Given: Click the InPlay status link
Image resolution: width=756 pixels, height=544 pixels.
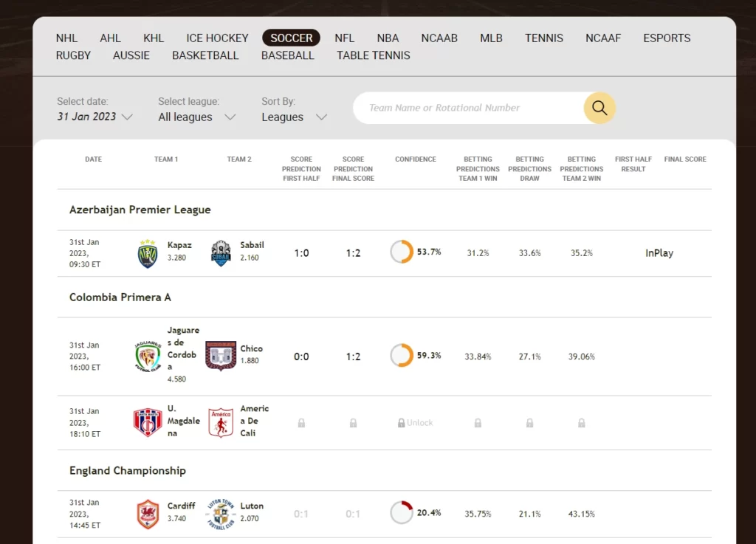Looking at the screenshot, I should [658, 252].
